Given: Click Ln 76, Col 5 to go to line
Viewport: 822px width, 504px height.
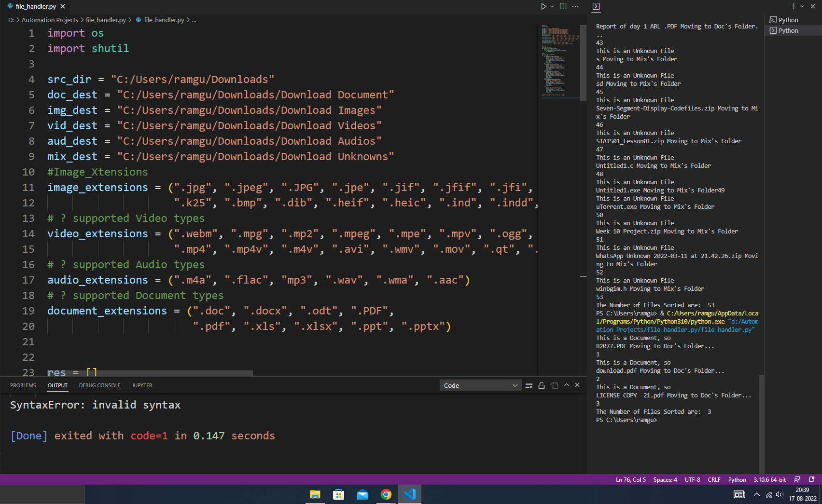Looking at the screenshot, I should coord(630,479).
